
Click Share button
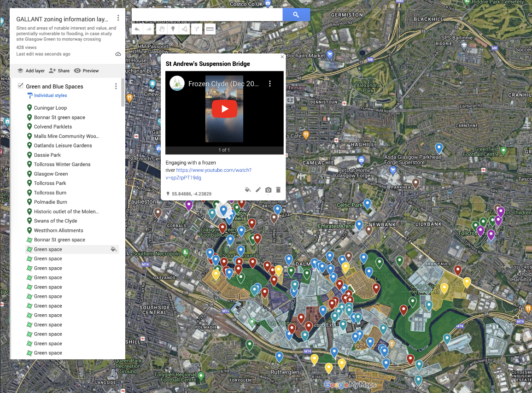(59, 70)
